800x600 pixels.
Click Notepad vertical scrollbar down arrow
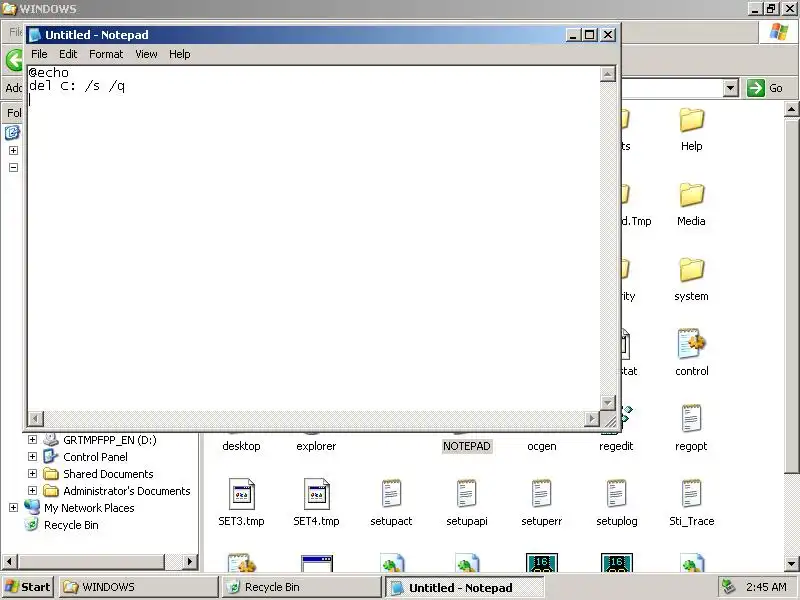607,402
